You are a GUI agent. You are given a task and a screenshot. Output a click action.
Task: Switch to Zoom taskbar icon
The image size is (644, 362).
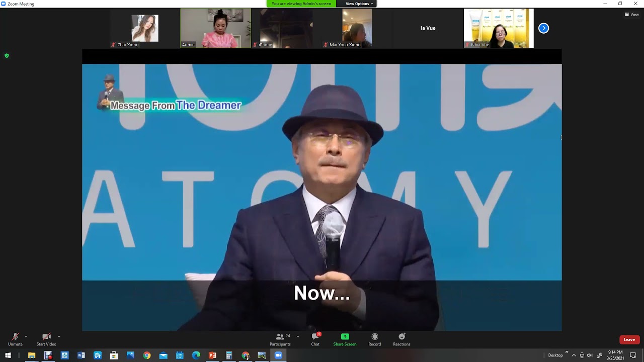coord(278,355)
